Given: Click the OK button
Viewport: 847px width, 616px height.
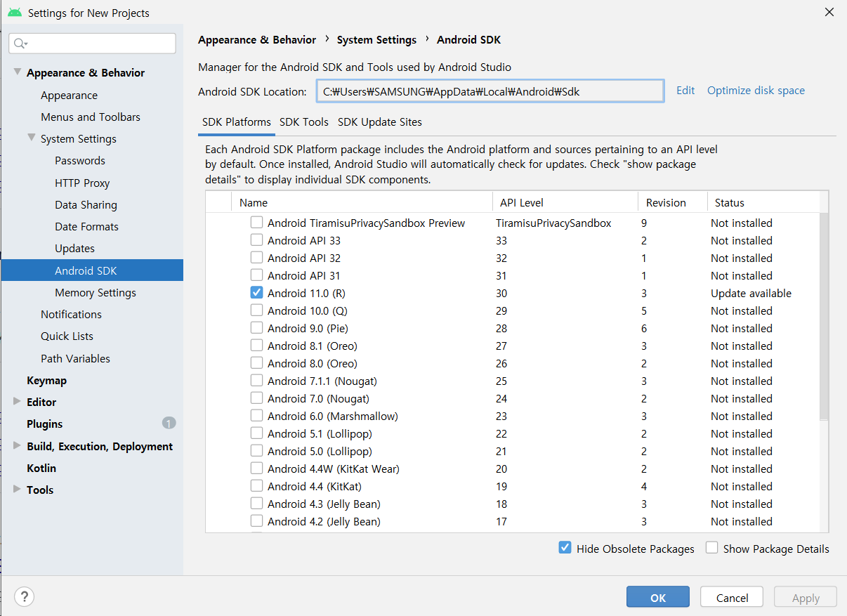Looking at the screenshot, I should coord(657,598).
